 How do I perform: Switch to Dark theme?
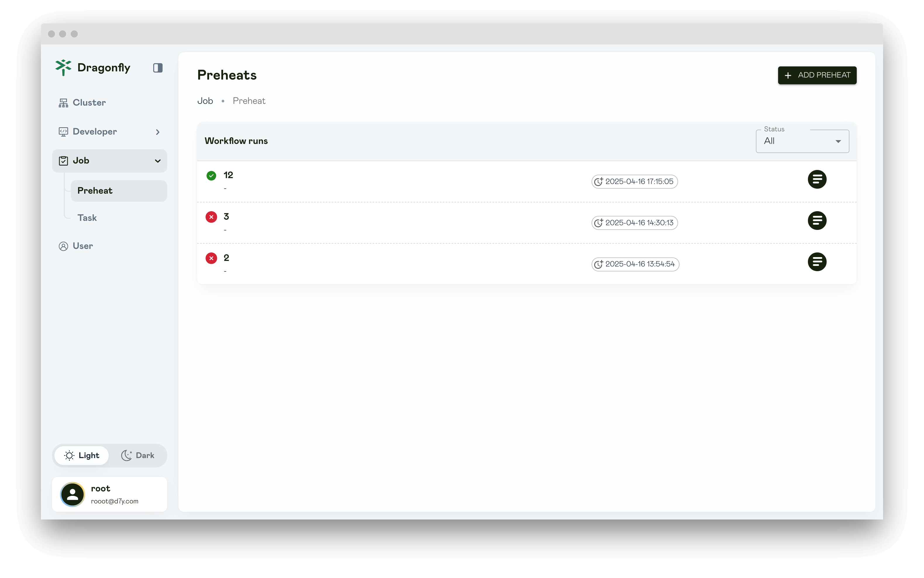[x=138, y=455]
